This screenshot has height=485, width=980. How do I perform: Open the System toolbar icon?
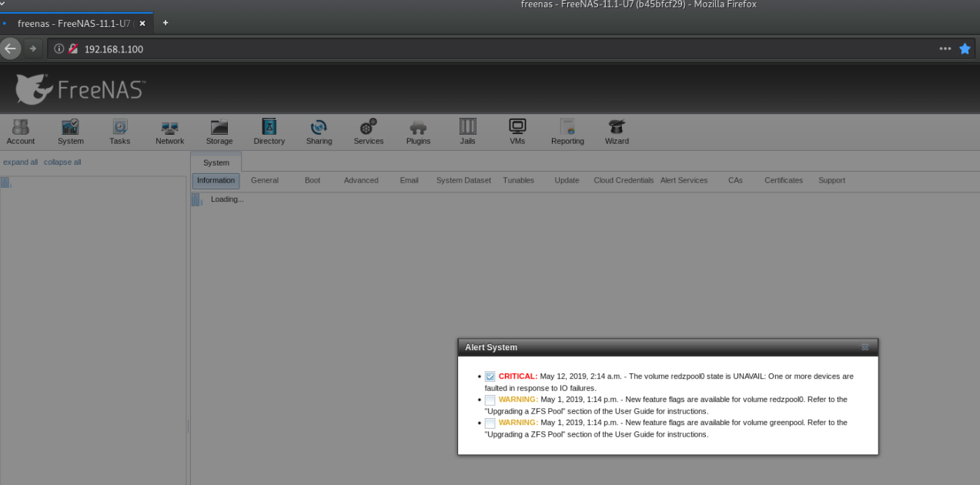70,132
